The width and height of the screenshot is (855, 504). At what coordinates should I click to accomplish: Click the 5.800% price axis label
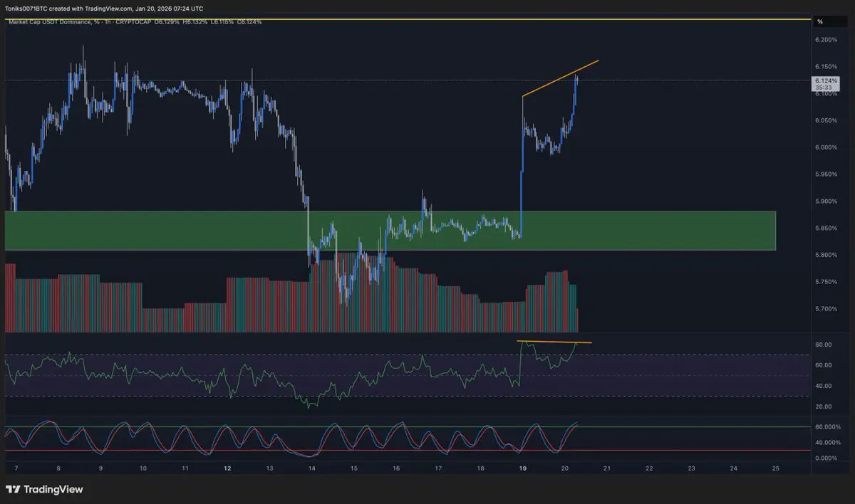(x=826, y=255)
